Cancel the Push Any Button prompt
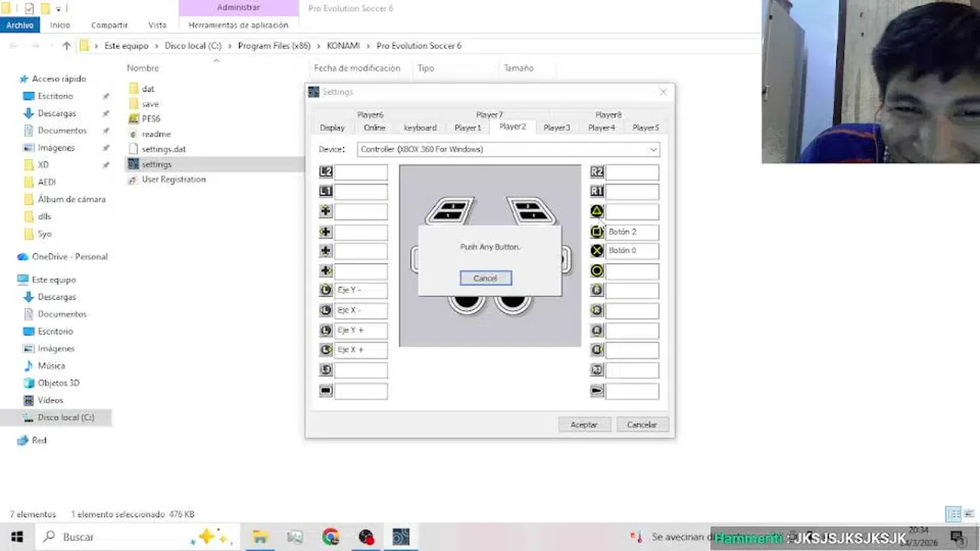The image size is (980, 551). [485, 278]
